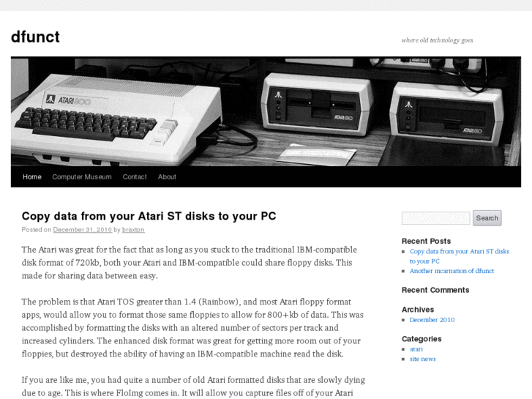Click the Categories sidebar heading
The height and width of the screenshot is (399, 532).
[x=422, y=339]
